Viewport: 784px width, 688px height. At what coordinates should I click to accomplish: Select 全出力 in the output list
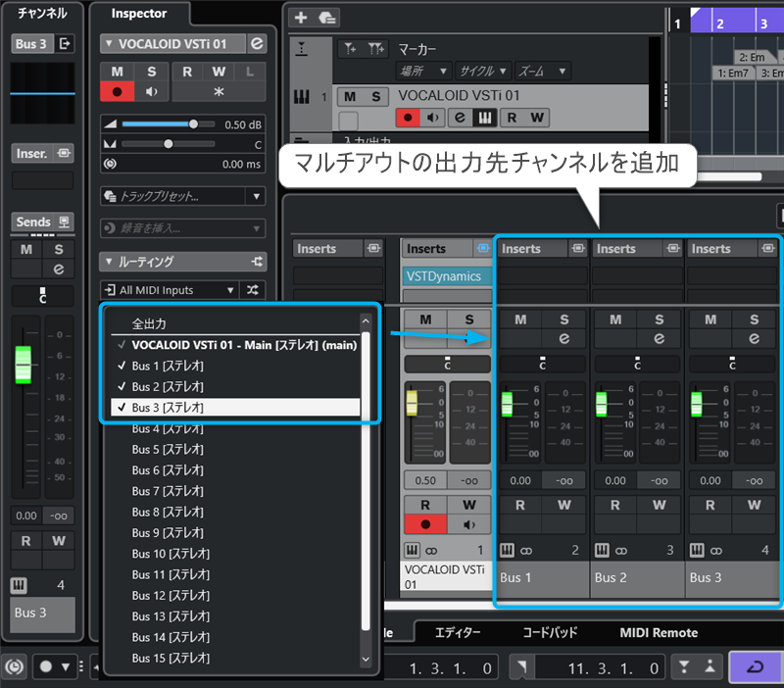[x=149, y=324]
